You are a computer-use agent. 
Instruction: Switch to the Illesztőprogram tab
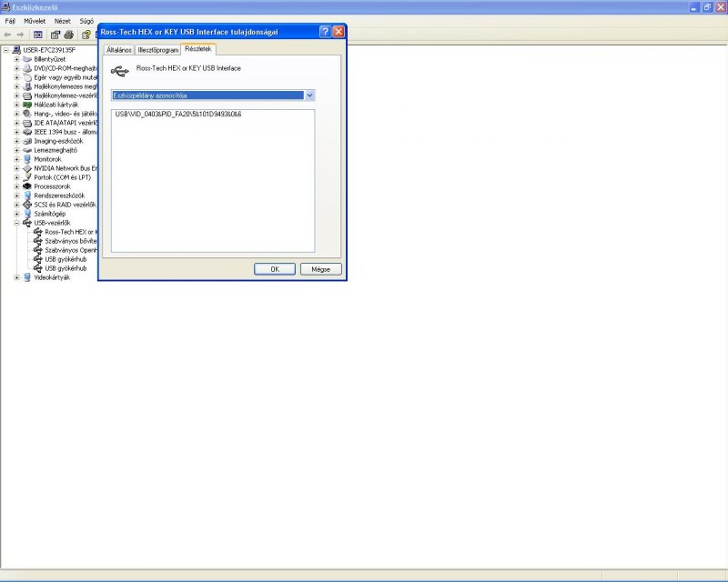point(157,50)
